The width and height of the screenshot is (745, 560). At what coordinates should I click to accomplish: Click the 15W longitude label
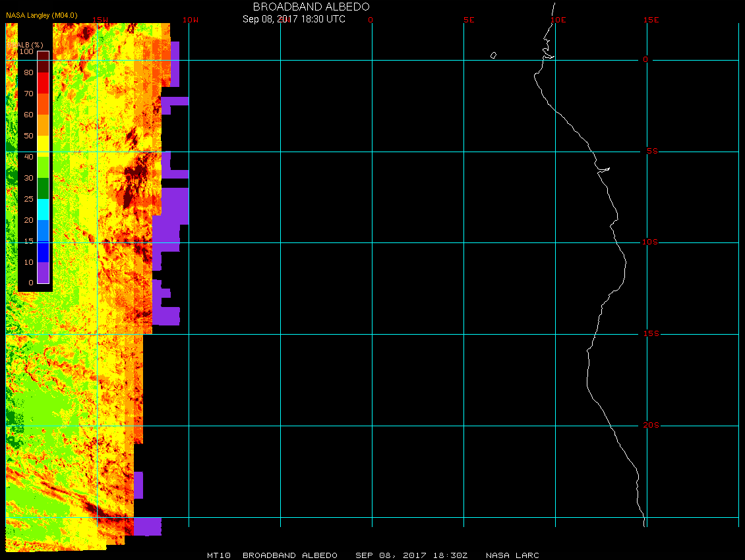[x=100, y=20]
